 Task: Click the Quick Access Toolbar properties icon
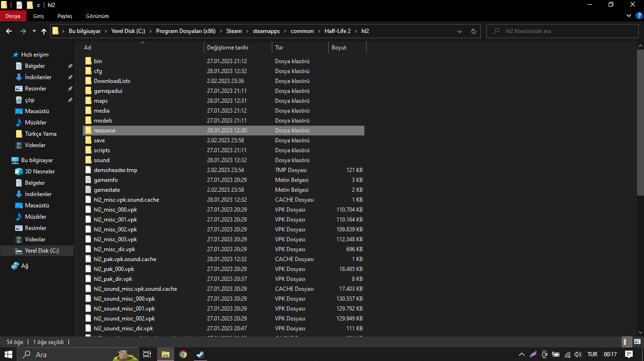pos(19,5)
